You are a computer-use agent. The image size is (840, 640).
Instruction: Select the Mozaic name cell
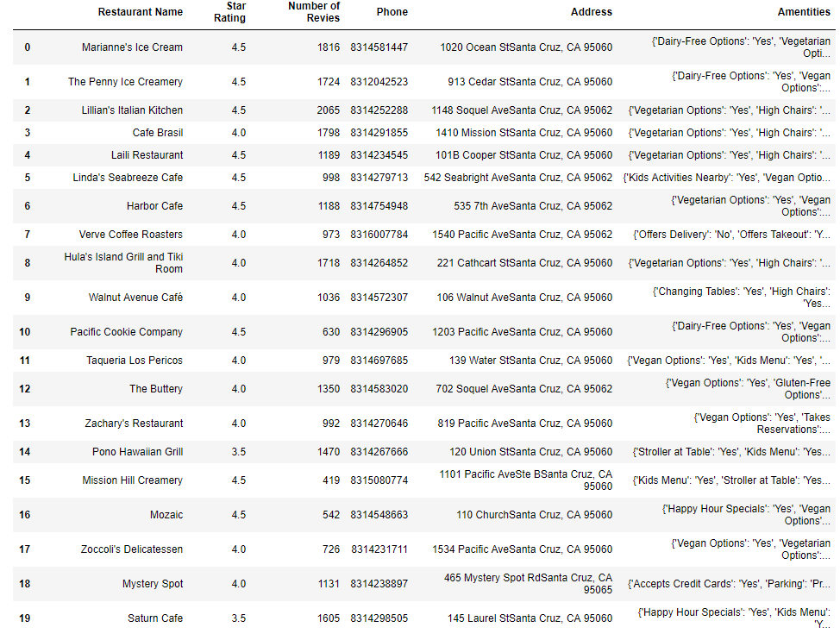click(166, 515)
